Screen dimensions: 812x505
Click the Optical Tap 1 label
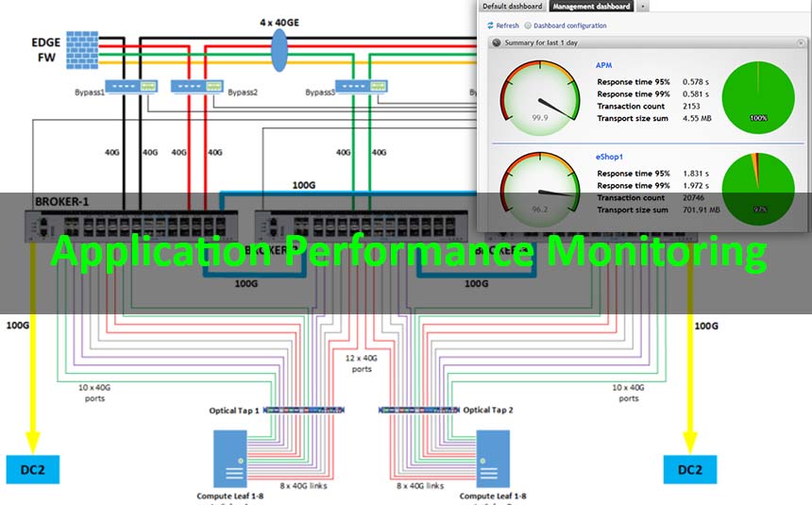(234, 411)
